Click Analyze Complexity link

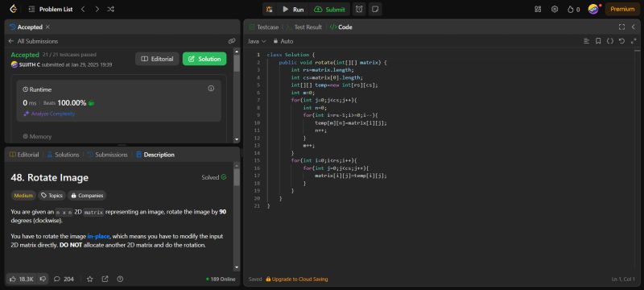pos(49,114)
